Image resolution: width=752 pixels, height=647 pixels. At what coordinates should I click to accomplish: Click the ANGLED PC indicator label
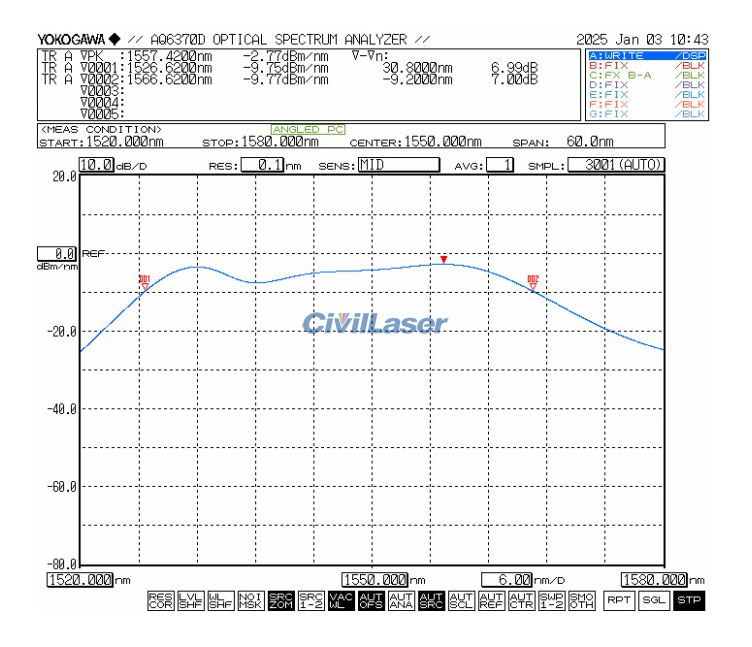point(308,129)
